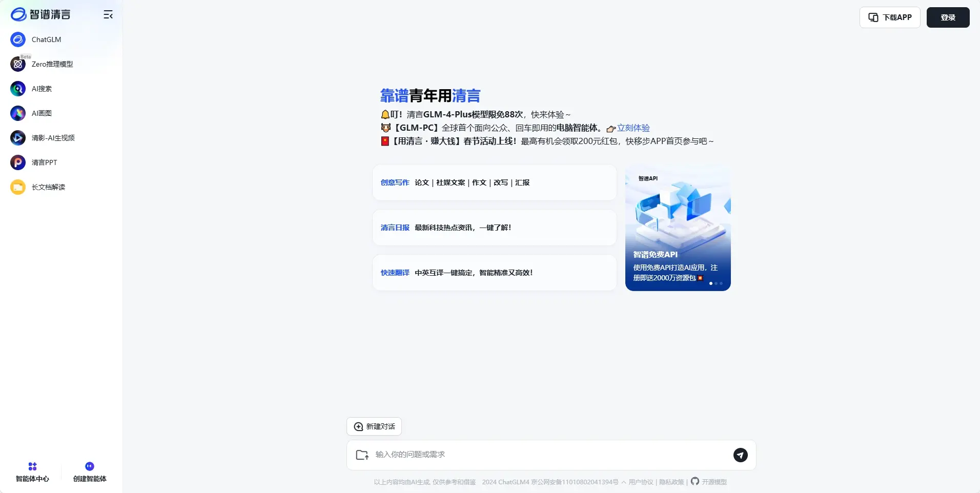
Task: Open 长文档解读 from the sidebar
Action: 49,187
